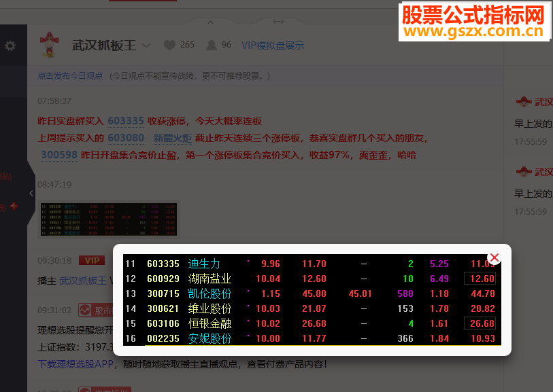
Task: Click the boxed 26.68 price cell
Action: (480, 323)
